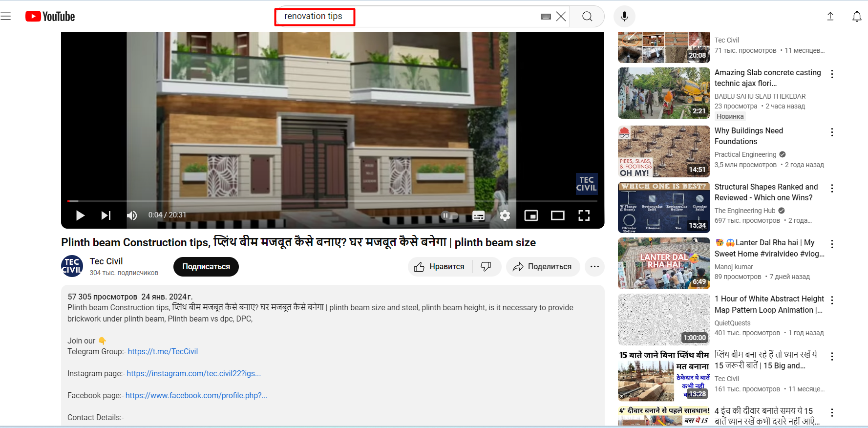Open menu for 15 Big plinth beam video

[x=832, y=357]
